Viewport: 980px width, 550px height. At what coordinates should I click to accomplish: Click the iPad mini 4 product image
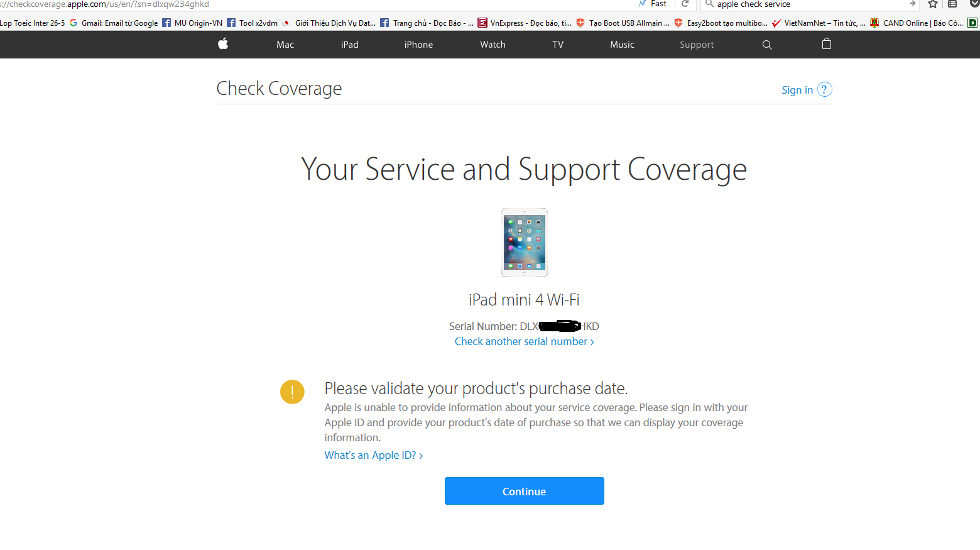[x=525, y=243]
